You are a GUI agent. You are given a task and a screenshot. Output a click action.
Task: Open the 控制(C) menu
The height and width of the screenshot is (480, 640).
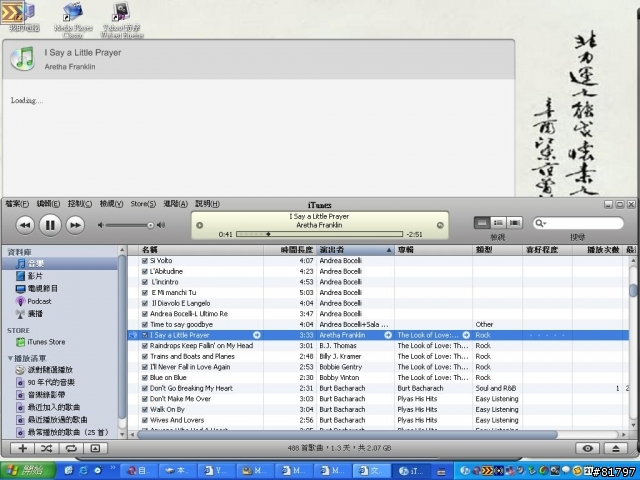[80, 204]
